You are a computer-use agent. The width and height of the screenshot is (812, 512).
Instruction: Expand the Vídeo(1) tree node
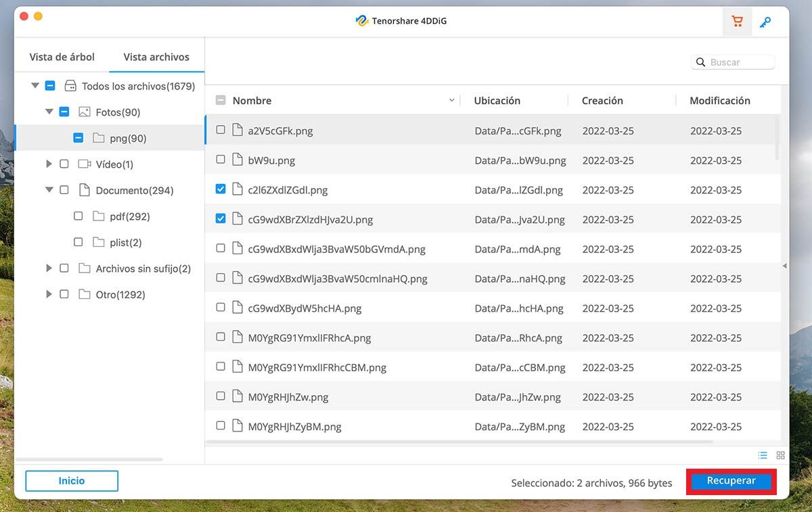[49, 164]
